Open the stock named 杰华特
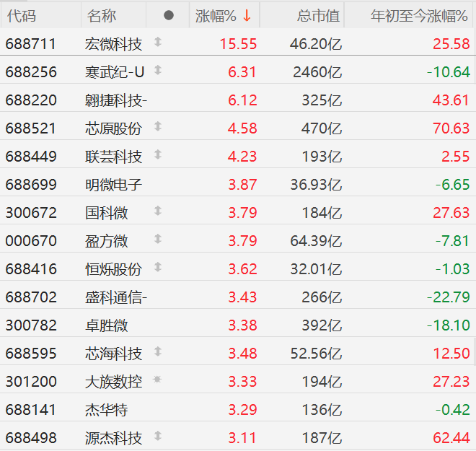Screen dimensions: 476x451 coord(107,410)
